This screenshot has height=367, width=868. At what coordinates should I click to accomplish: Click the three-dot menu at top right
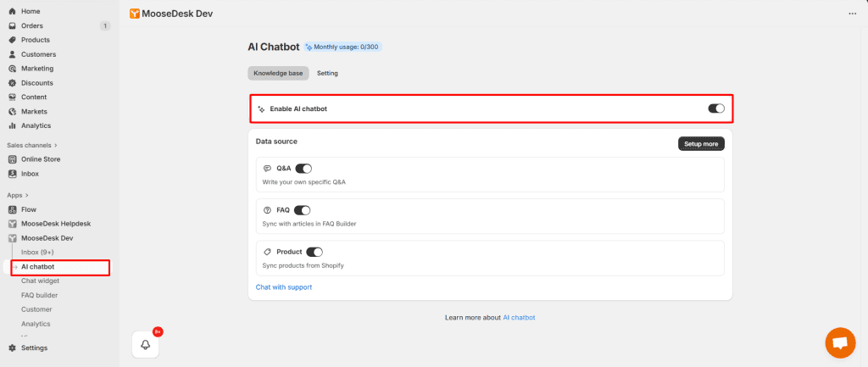(x=853, y=14)
